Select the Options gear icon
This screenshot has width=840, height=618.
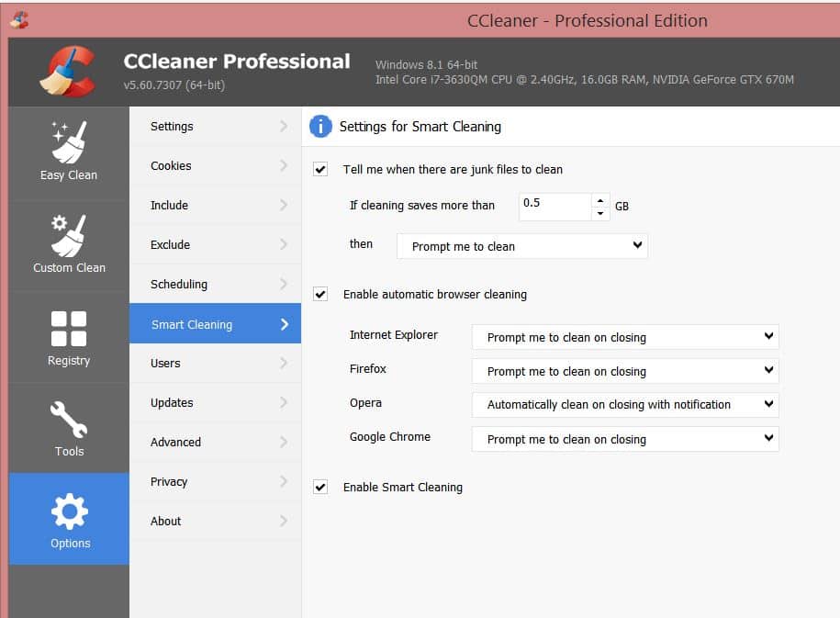(x=68, y=510)
